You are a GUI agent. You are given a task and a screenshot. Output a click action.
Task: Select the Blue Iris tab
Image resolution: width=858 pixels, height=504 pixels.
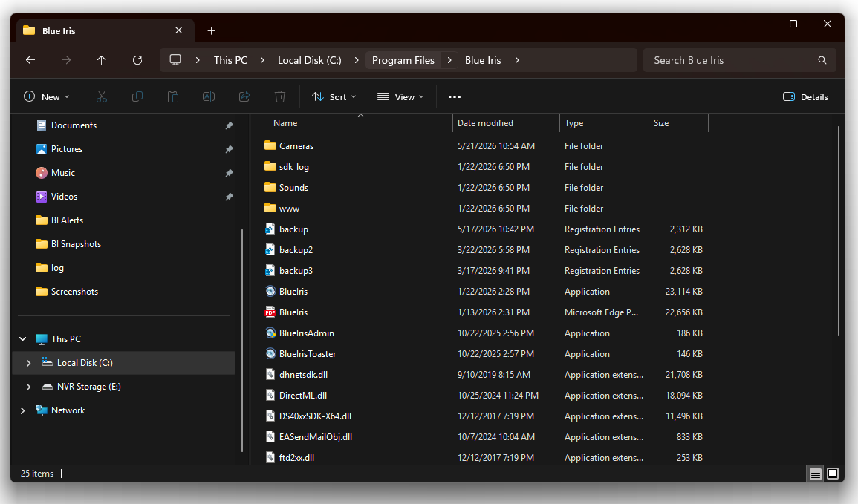coord(104,30)
